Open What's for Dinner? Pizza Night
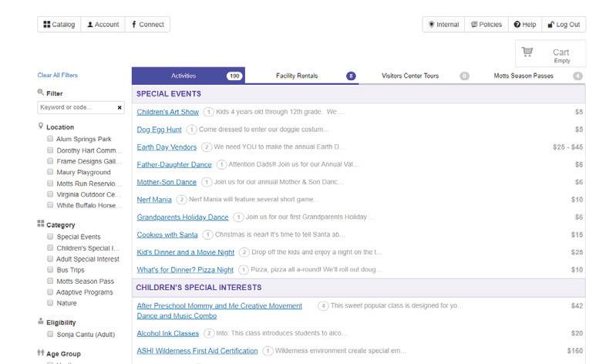The image size is (589, 364). [x=185, y=270]
